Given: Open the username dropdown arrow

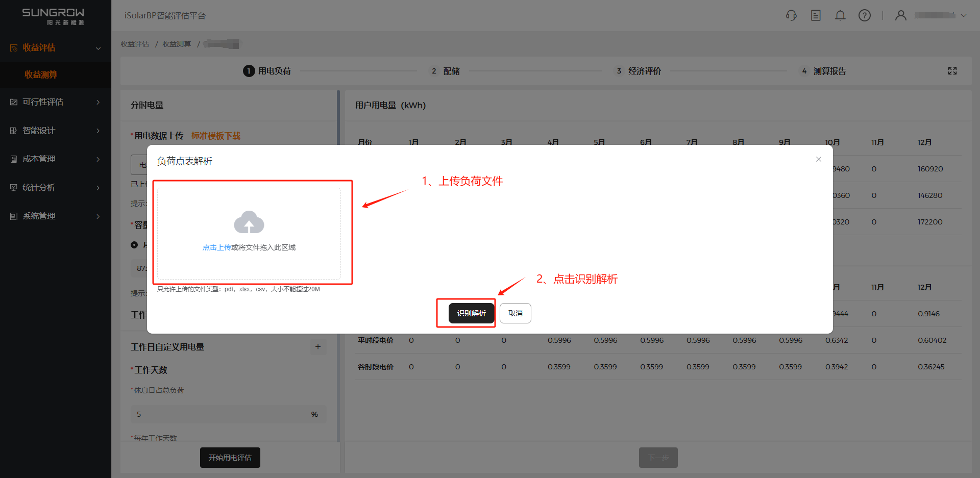Looking at the screenshot, I should 964,15.
